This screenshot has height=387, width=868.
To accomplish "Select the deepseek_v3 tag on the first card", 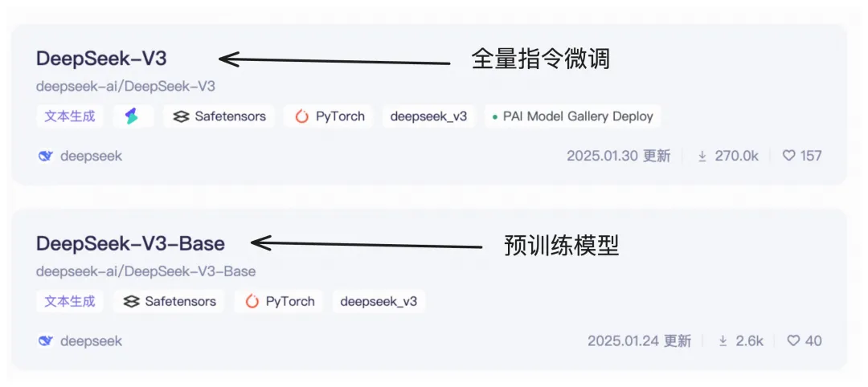I will tap(428, 116).
